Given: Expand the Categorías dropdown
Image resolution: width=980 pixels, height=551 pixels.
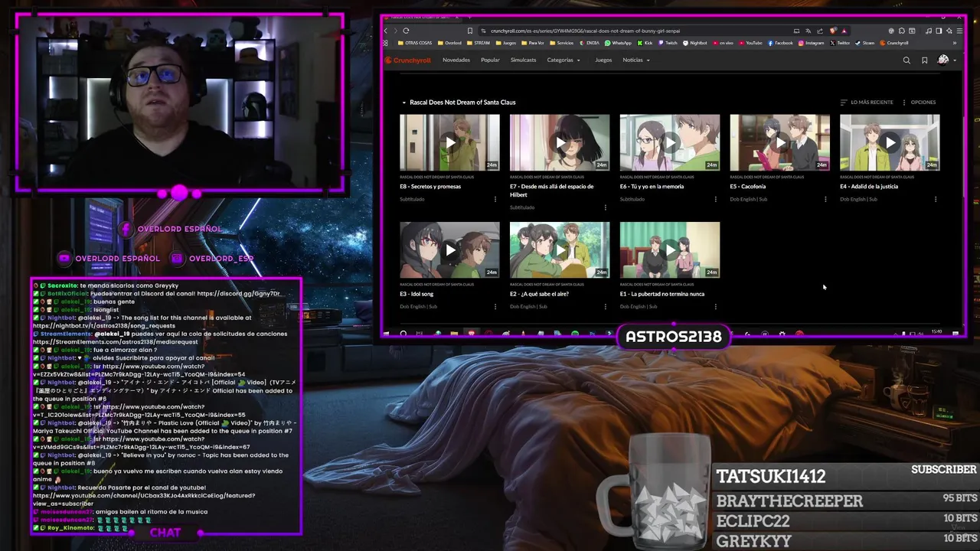Looking at the screenshot, I should coord(563,60).
